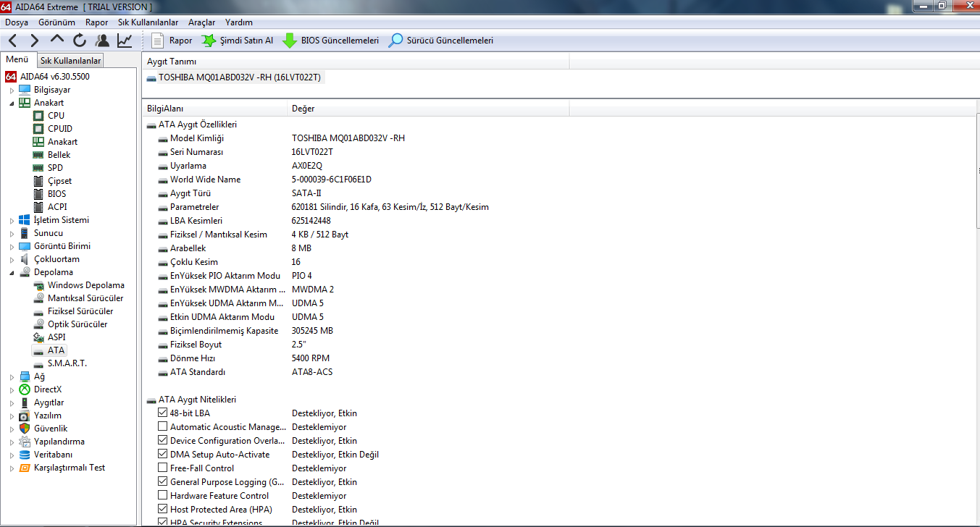Select the CPUID tree item
This screenshot has width=980, height=527.
[60, 129]
